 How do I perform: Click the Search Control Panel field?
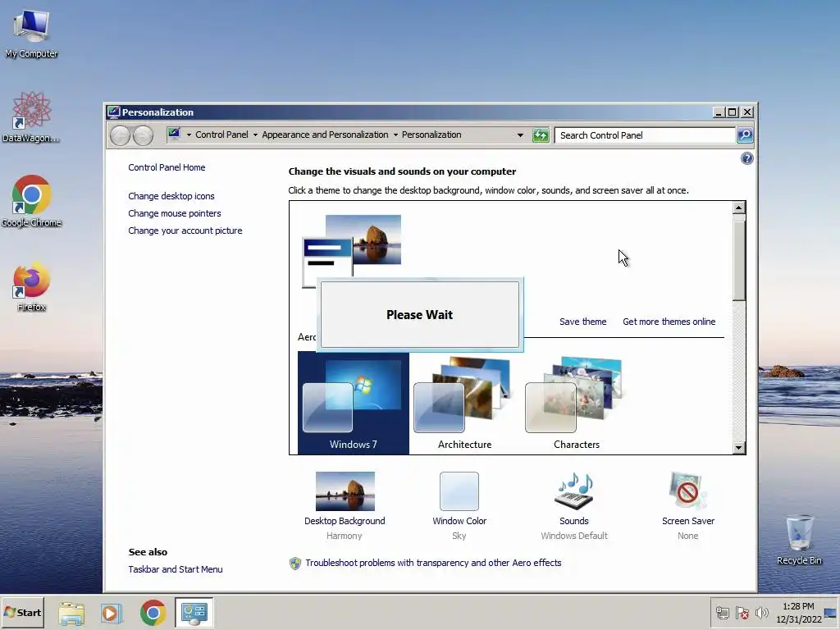pyautogui.click(x=645, y=135)
